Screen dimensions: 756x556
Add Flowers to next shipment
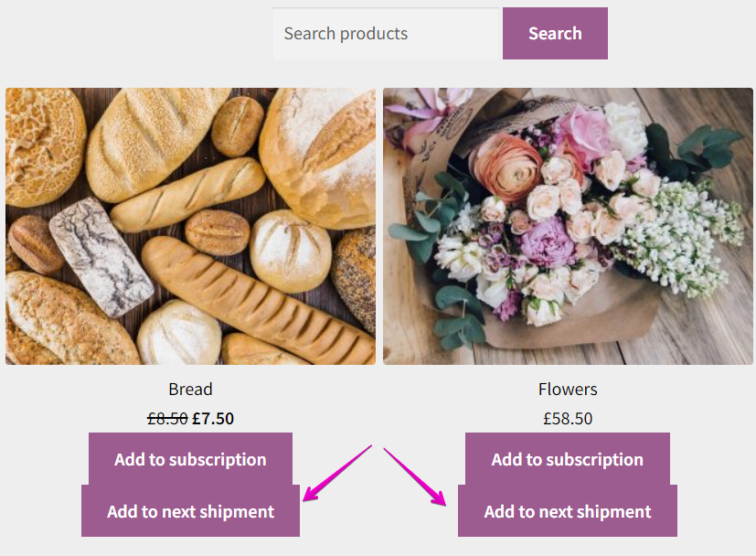coord(568,511)
